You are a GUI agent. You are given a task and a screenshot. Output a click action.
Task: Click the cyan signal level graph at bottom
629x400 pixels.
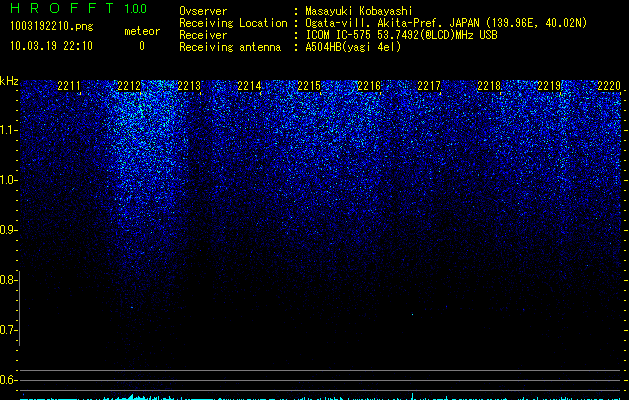click(x=321, y=397)
